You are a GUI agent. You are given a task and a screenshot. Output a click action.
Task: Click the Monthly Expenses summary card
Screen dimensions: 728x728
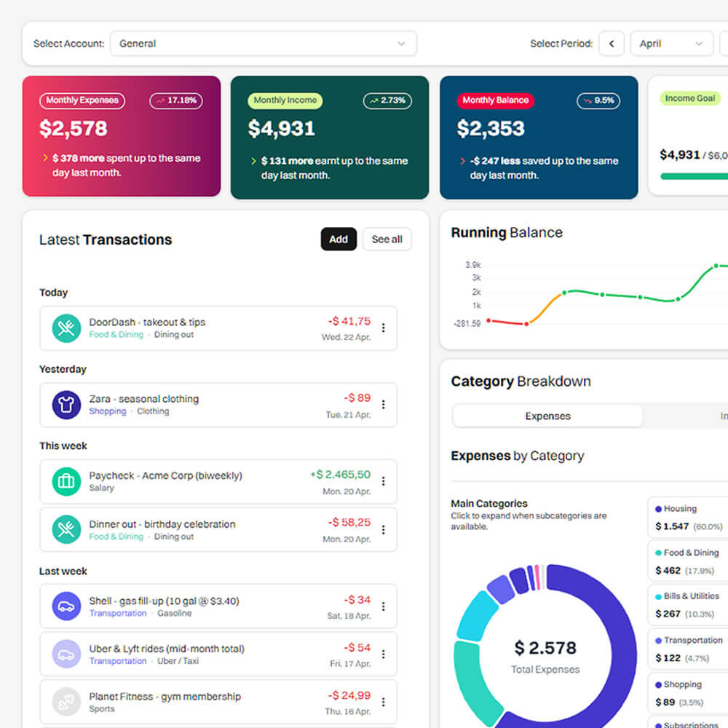pos(122,136)
